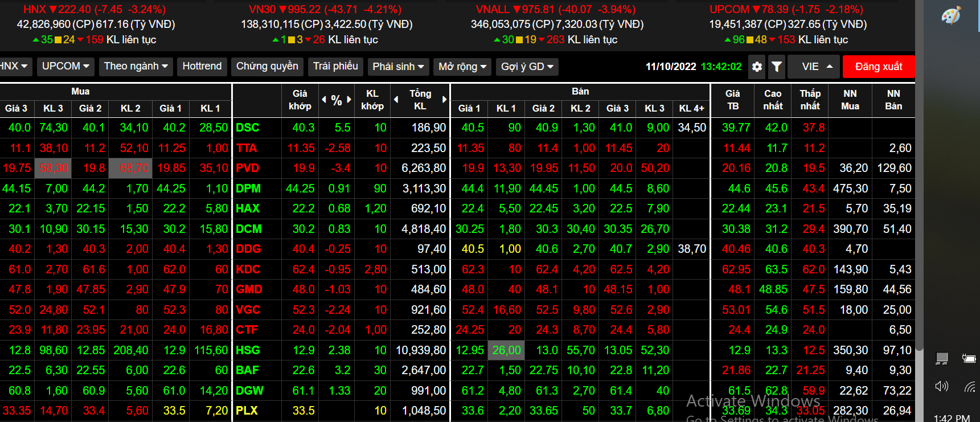The width and height of the screenshot is (980, 422).
Task: Click the filter funnel icon
Action: pos(776,67)
